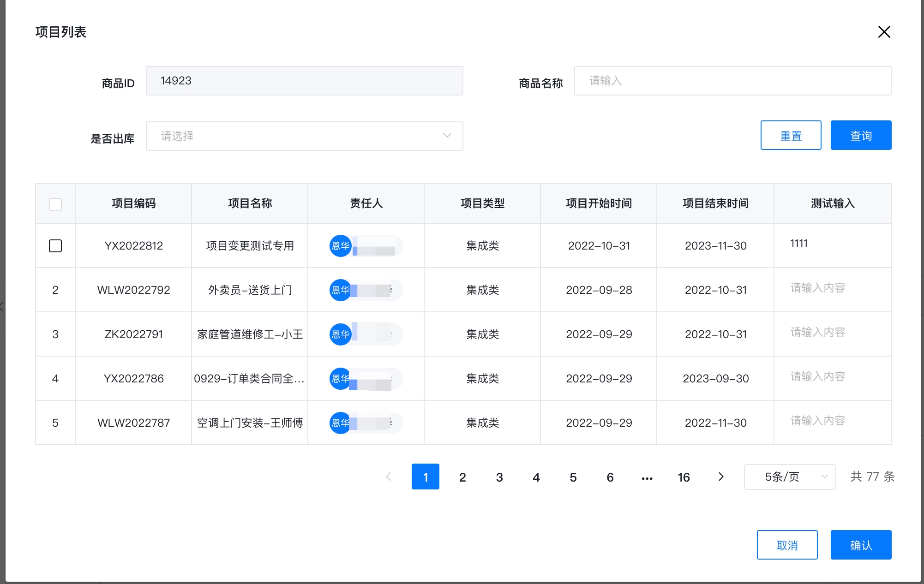The height and width of the screenshot is (584, 924).
Task: Open the 是否出库 dropdown
Action: [x=305, y=136]
